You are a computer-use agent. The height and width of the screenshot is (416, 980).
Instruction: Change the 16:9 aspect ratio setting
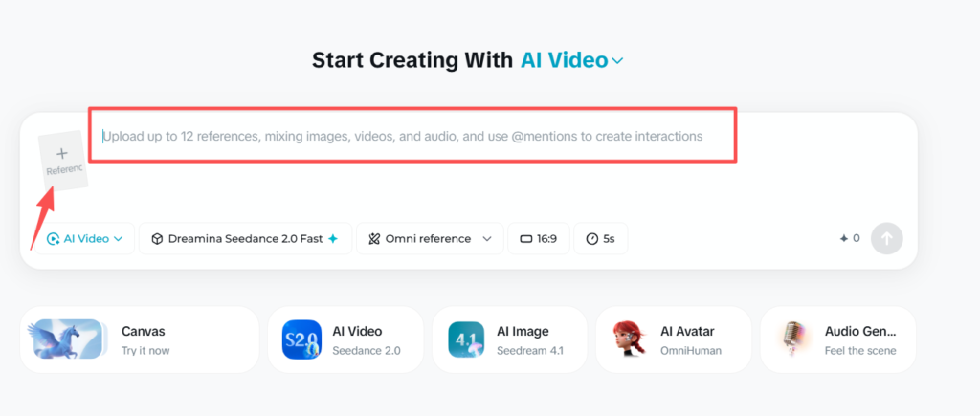point(538,239)
